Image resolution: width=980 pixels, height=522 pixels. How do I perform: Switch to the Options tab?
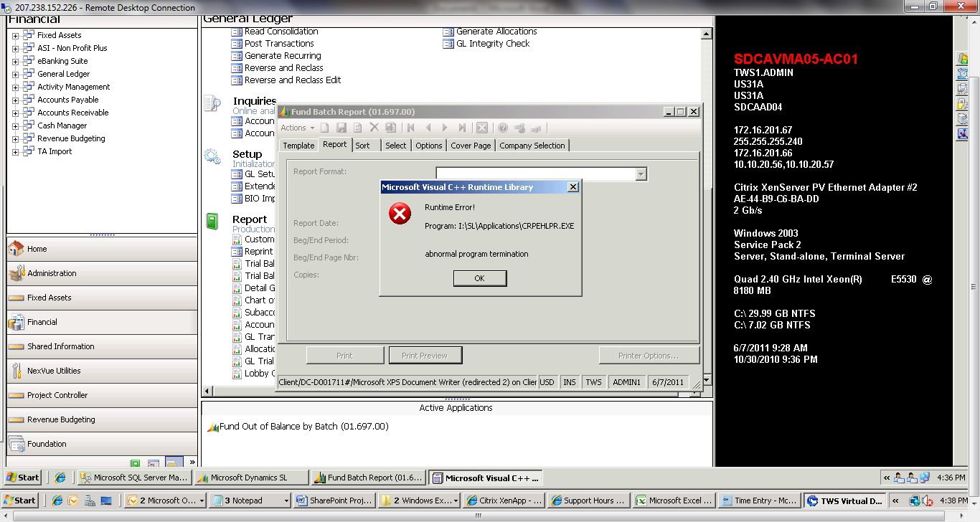[429, 146]
